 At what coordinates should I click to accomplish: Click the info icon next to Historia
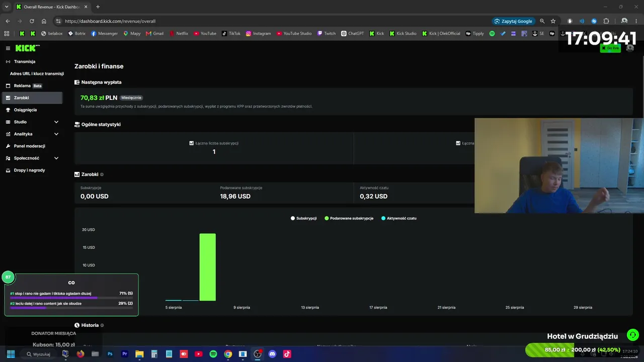pyautogui.click(x=102, y=325)
